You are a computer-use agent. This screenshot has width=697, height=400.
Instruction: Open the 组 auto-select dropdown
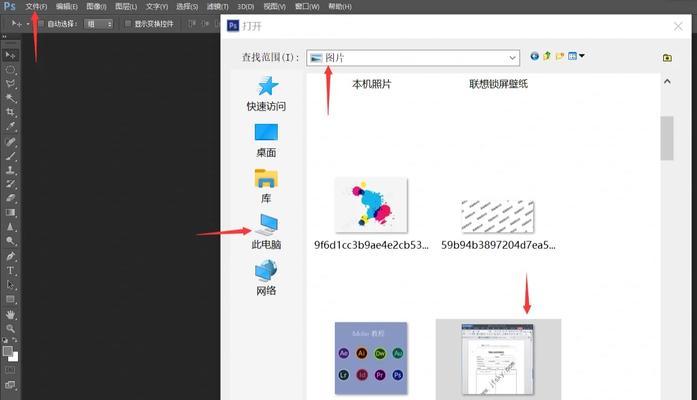click(98, 24)
